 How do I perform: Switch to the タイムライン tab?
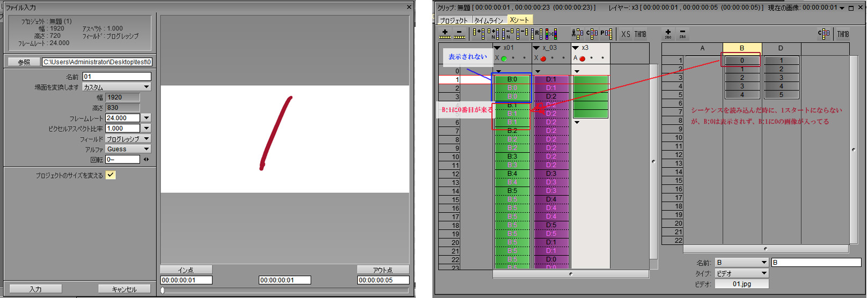(489, 20)
